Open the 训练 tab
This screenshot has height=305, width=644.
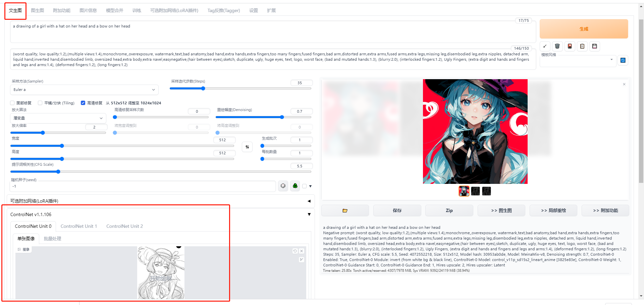pos(137,10)
